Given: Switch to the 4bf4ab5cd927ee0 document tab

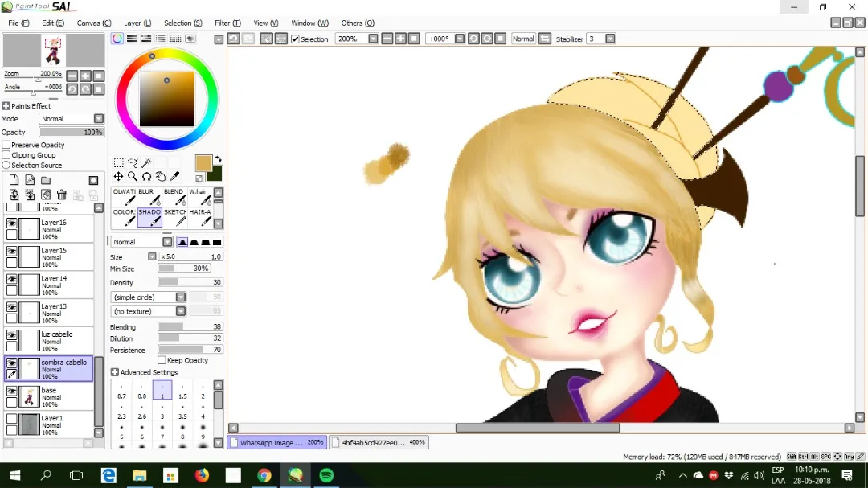Looking at the screenshot, I should (x=379, y=442).
